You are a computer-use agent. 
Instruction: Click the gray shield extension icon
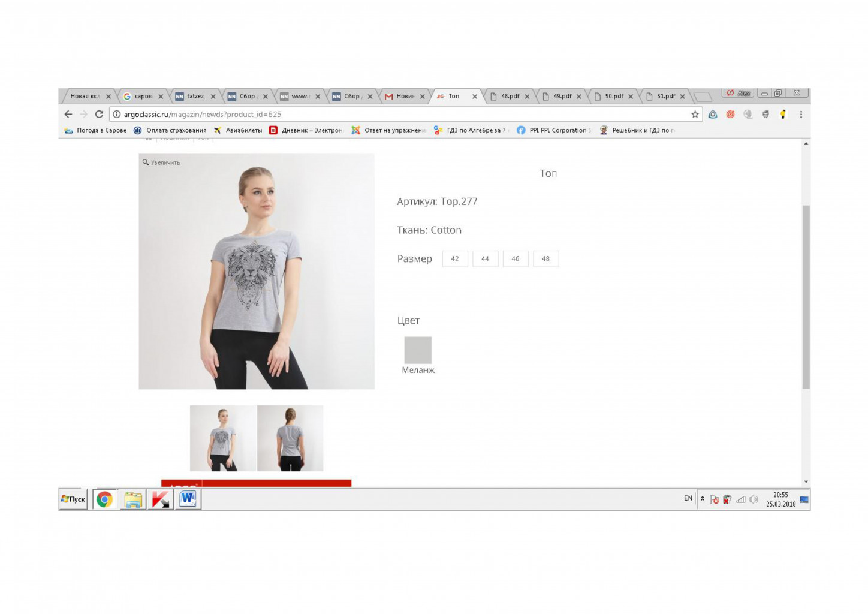765,114
